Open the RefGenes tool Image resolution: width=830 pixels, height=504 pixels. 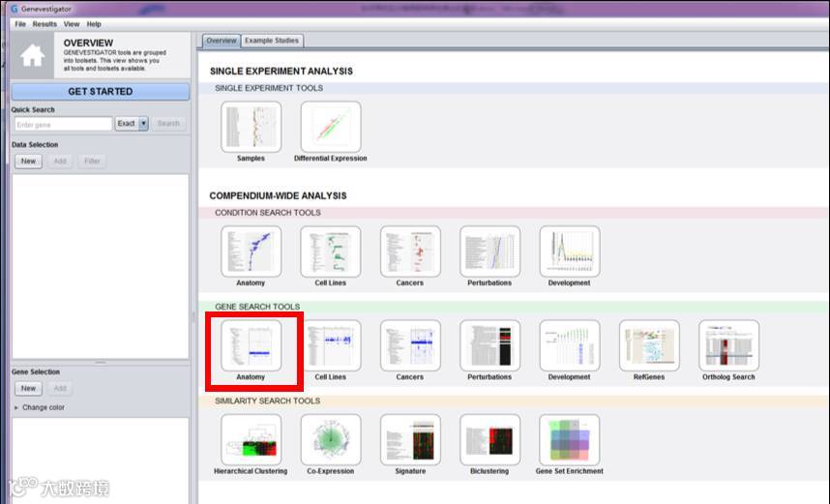pyautogui.click(x=649, y=345)
